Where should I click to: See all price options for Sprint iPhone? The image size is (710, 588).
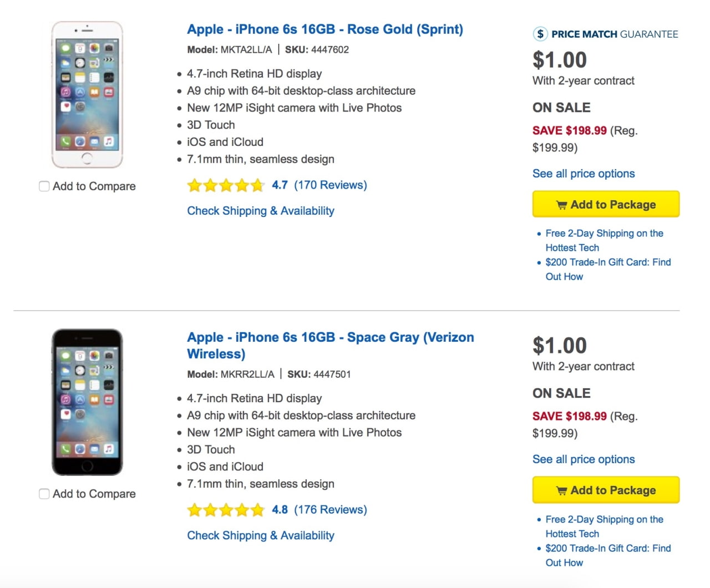tap(584, 174)
